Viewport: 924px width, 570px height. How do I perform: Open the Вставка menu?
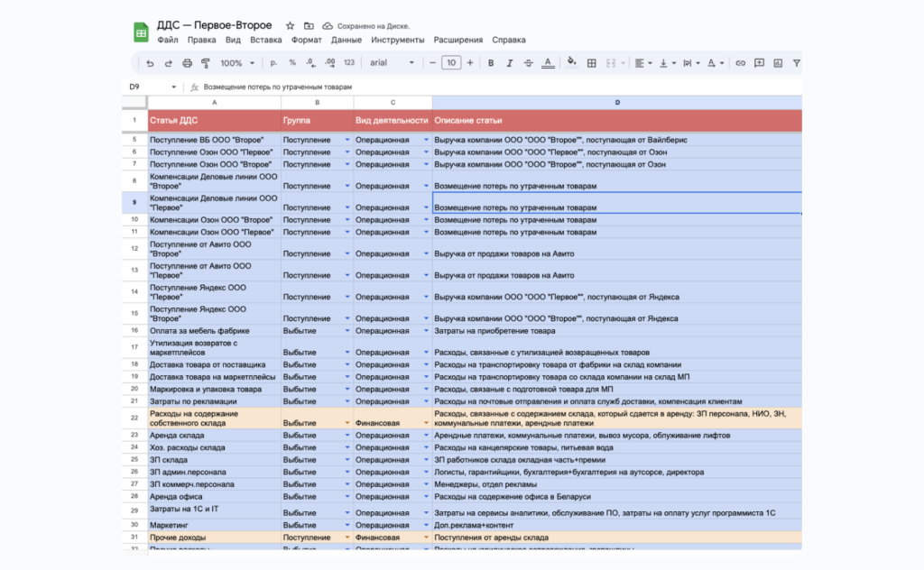(266, 40)
